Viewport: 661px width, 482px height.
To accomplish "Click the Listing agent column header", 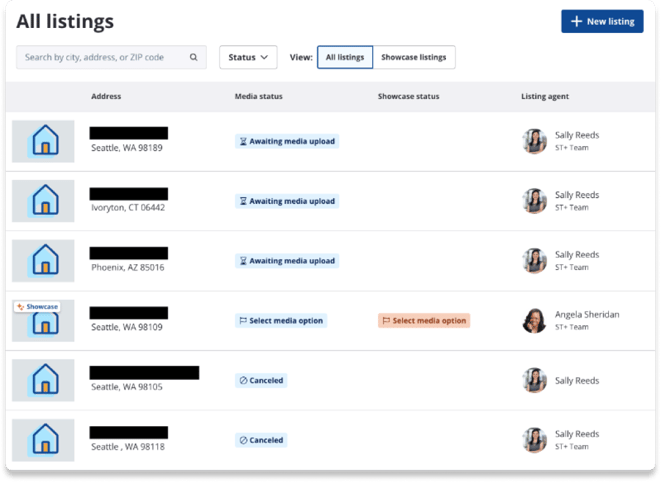I will [545, 97].
